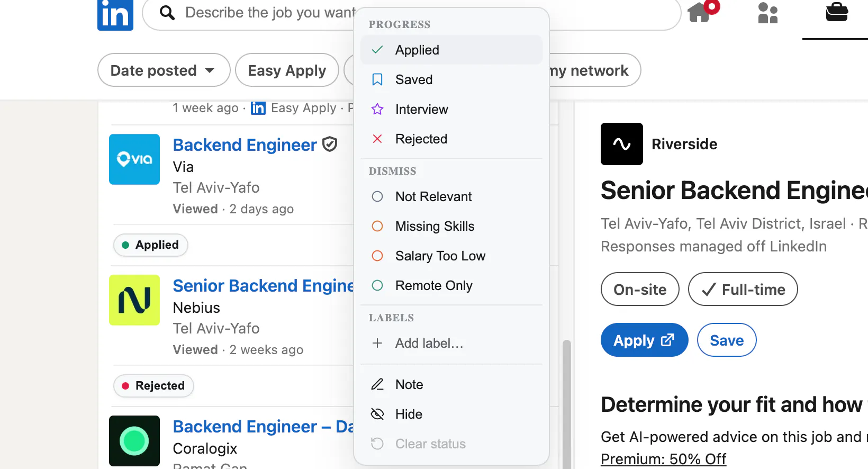868x469 pixels.
Task: Open the Backend Engineer job at Via
Action: (x=245, y=145)
